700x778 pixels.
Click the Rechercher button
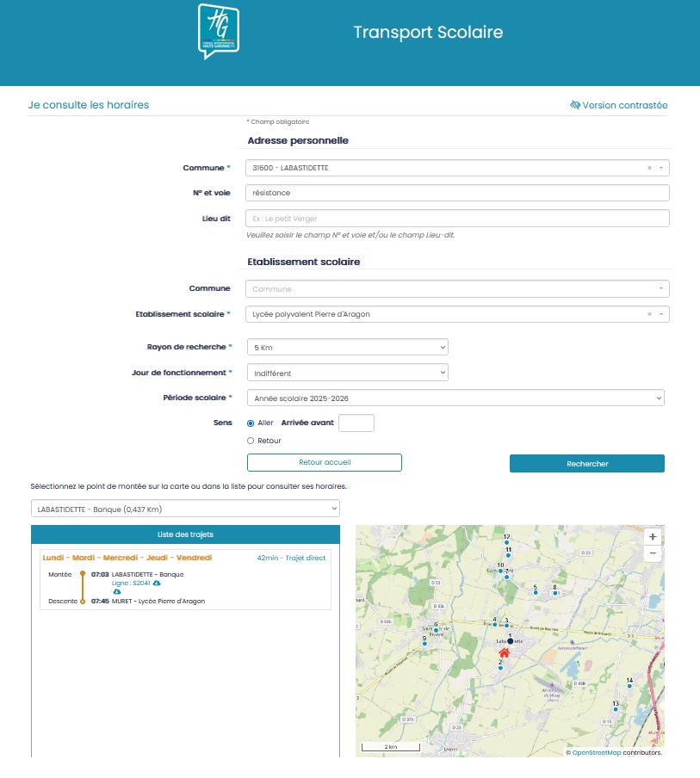[x=587, y=463]
